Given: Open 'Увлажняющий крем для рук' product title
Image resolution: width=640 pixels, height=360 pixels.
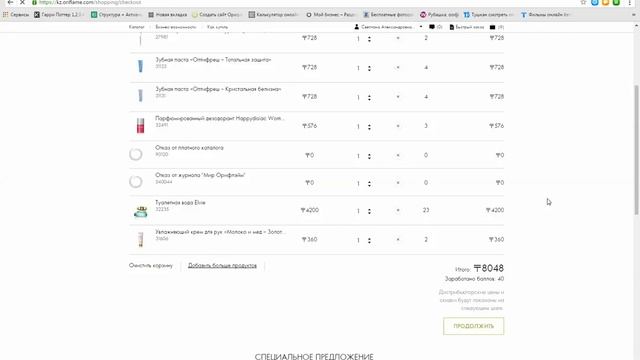Looking at the screenshot, I should coord(220,232).
